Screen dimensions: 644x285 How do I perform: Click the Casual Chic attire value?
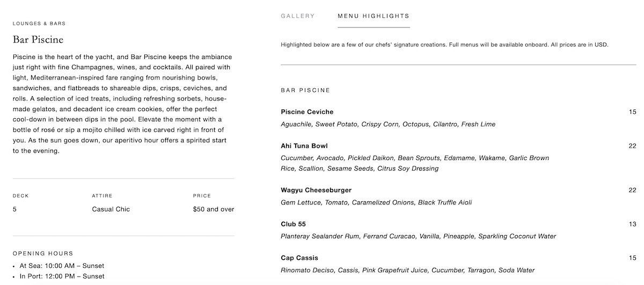pos(111,209)
